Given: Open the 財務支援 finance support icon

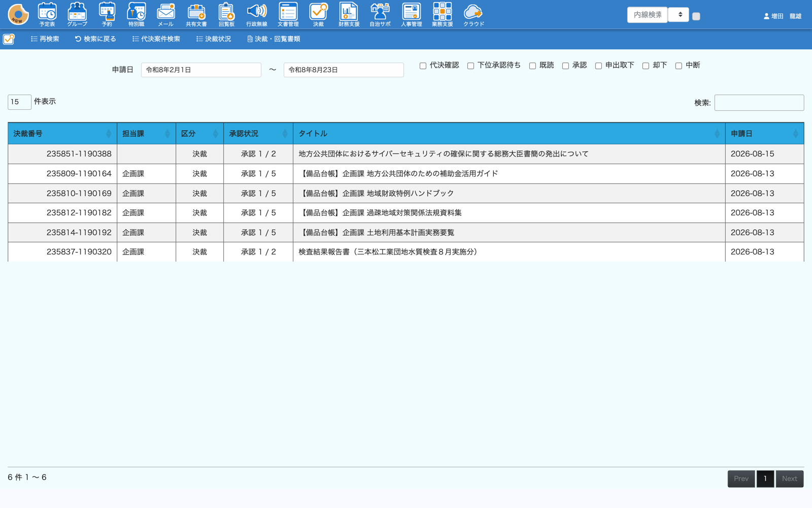Looking at the screenshot, I should tap(349, 14).
